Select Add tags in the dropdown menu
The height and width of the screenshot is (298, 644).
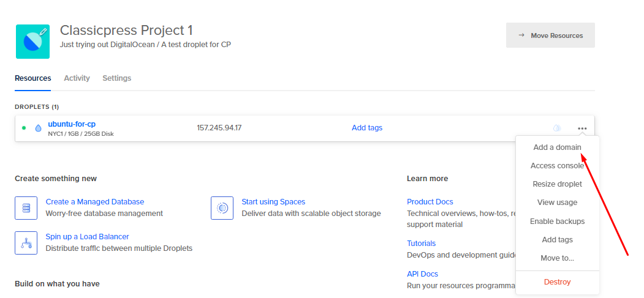(558, 240)
